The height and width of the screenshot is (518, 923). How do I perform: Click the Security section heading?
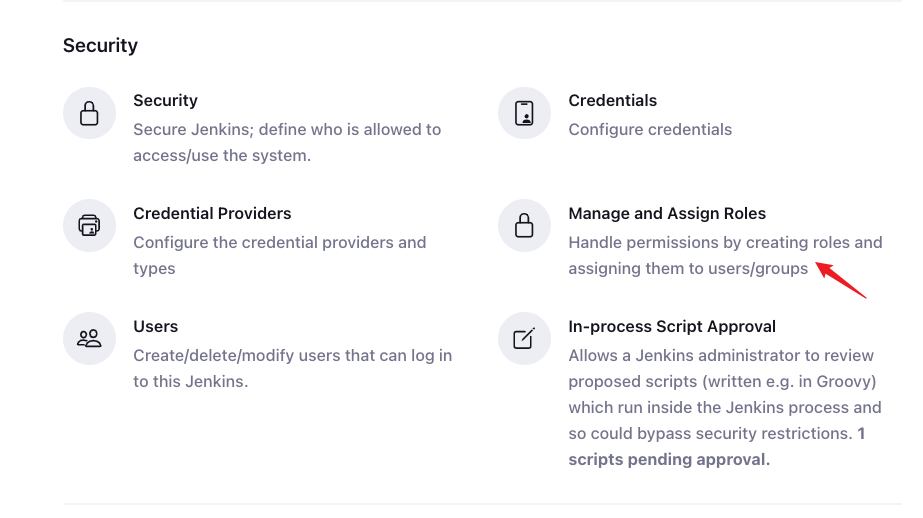pyautogui.click(x=100, y=45)
